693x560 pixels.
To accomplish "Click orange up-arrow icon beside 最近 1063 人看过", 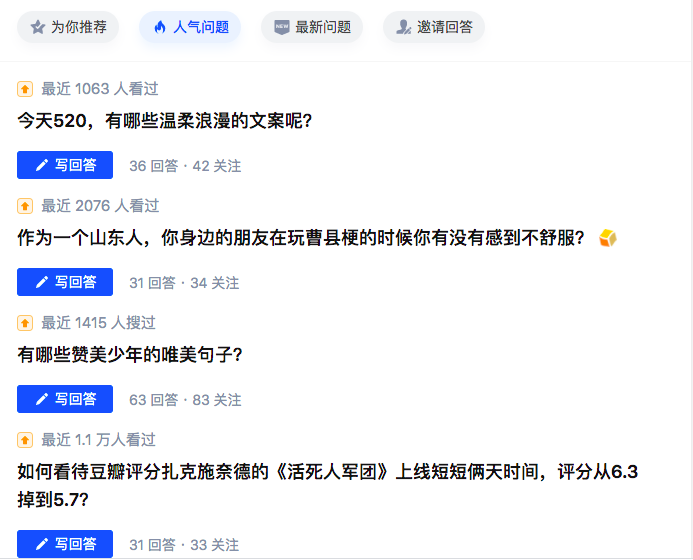I will point(25,89).
